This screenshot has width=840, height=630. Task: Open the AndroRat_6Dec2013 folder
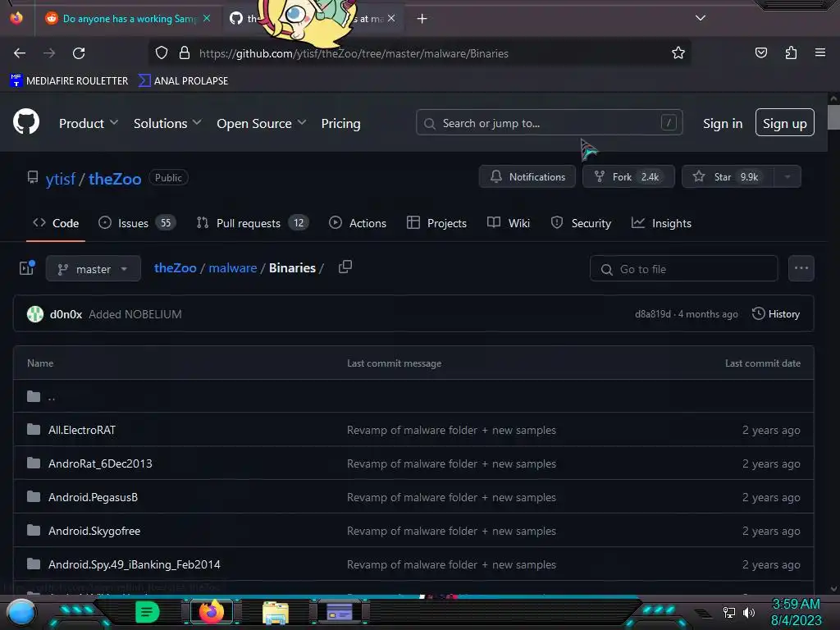(100, 464)
